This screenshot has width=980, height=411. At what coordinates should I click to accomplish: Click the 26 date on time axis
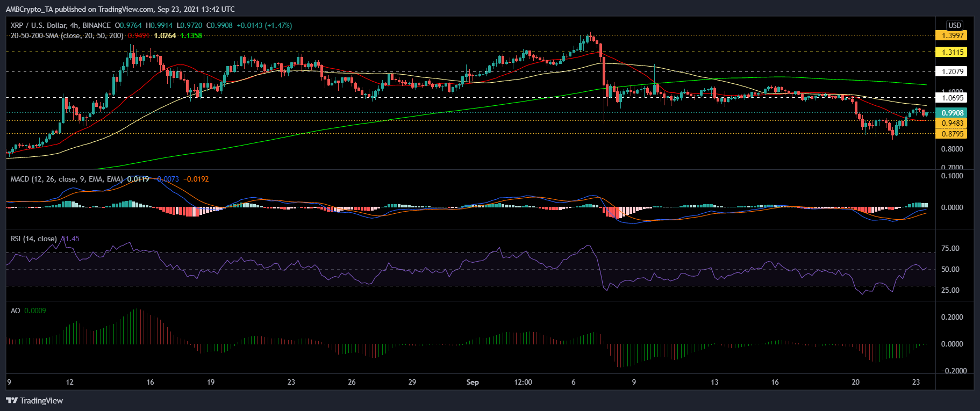[x=352, y=382]
